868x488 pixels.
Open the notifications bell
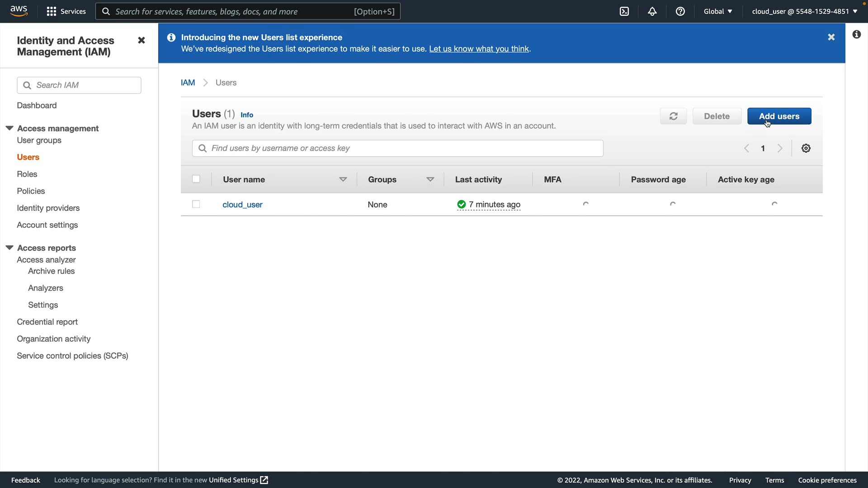pyautogui.click(x=652, y=11)
